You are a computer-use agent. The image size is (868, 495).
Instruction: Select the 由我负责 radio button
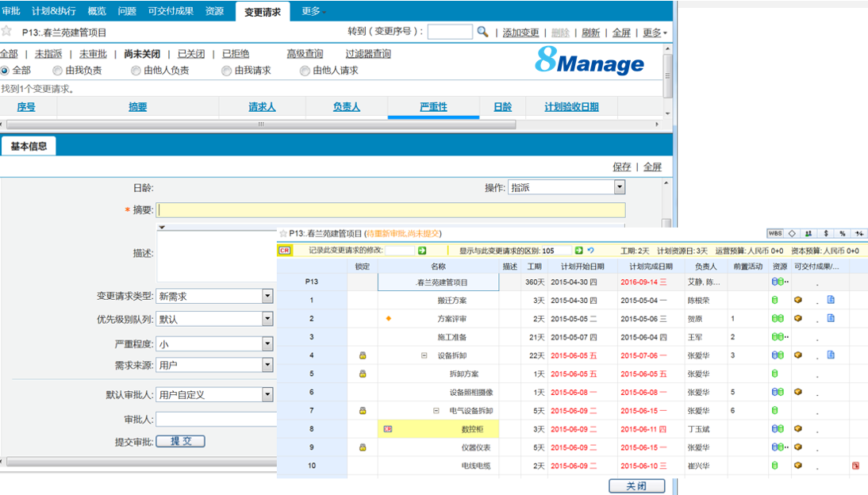click(x=58, y=71)
